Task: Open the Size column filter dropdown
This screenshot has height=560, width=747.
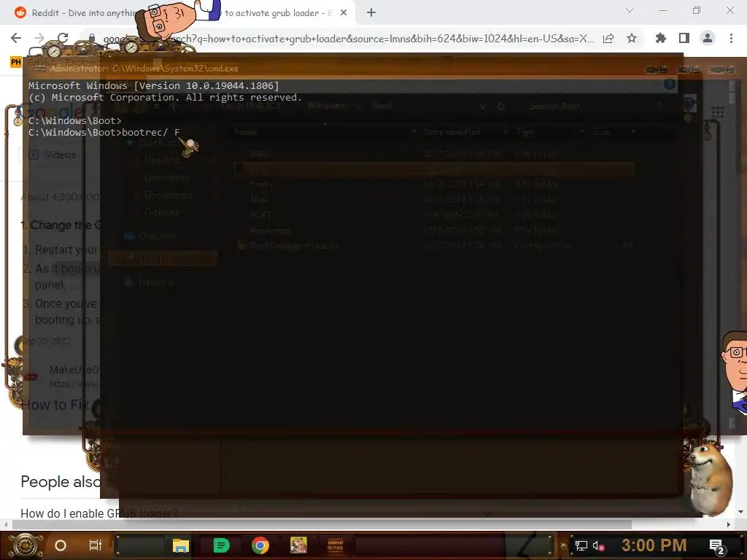Action: tap(633, 132)
